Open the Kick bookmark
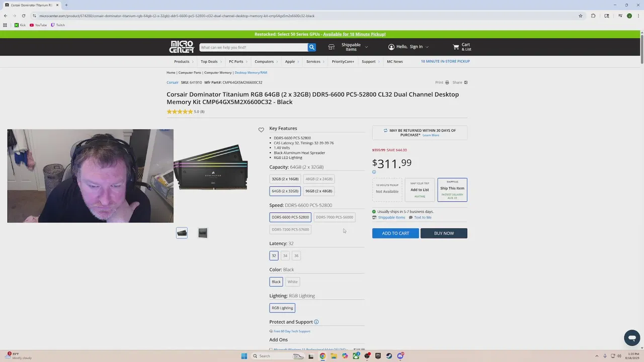The height and width of the screenshot is (362, 644). [20, 25]
